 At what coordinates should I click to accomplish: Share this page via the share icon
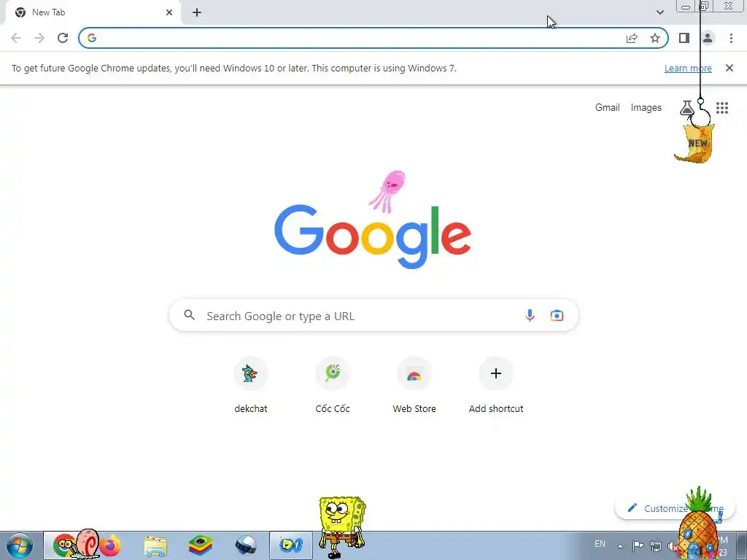[632, 38]
